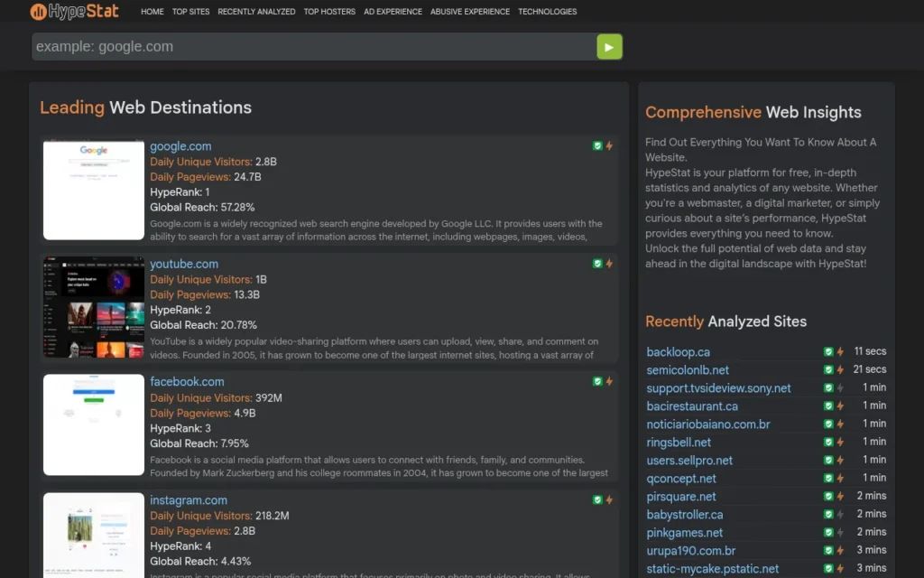Open backloop.ca in recently analyzed

pyautogui.click(x=679, y=352)
